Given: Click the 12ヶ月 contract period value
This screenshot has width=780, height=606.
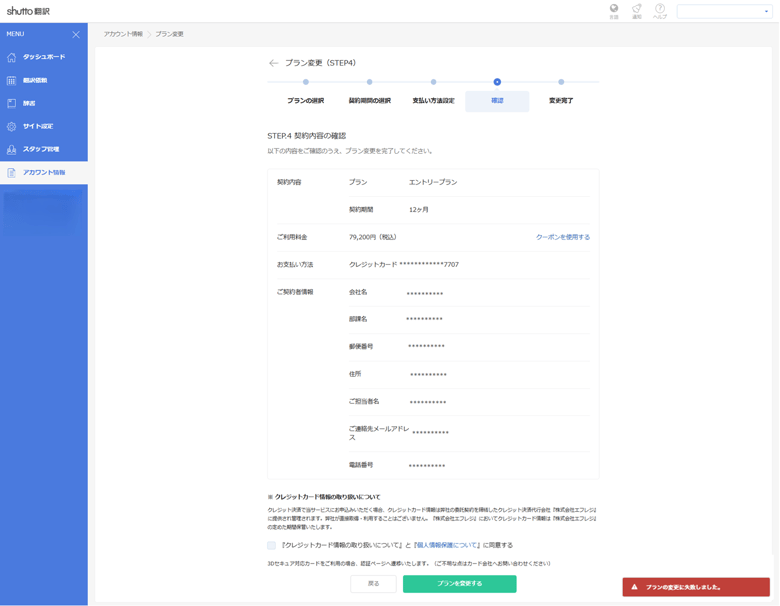Looking at the screenshot, I should pos(419,210).
